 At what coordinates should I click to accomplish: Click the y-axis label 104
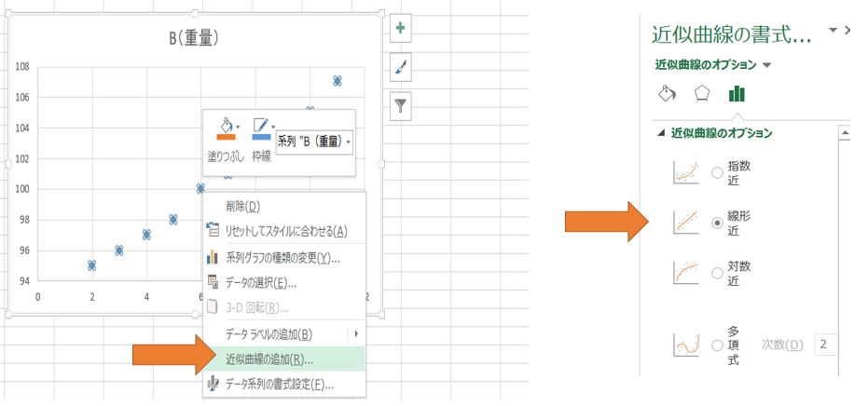pos(21,129)
